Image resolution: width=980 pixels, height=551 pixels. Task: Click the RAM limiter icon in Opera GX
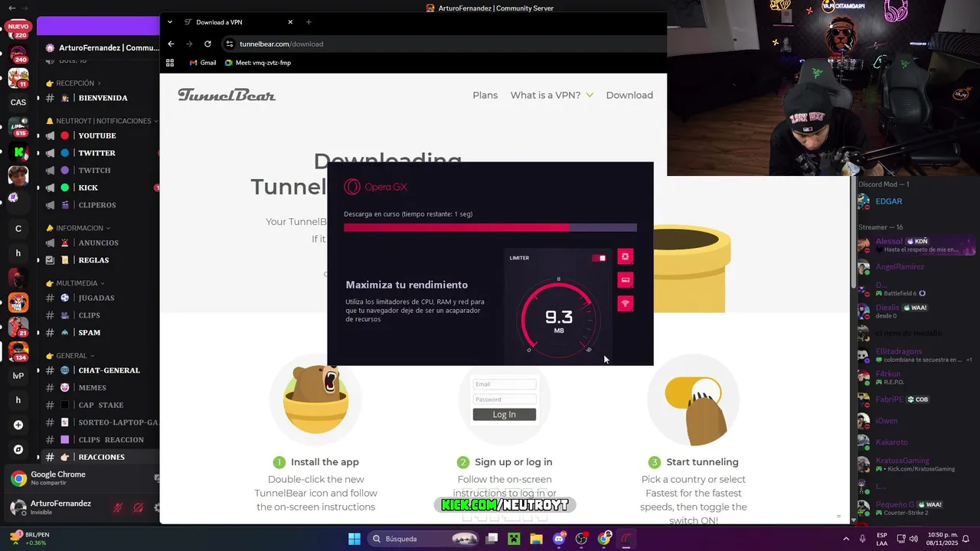pyautogui.click(x=625, y=280)
